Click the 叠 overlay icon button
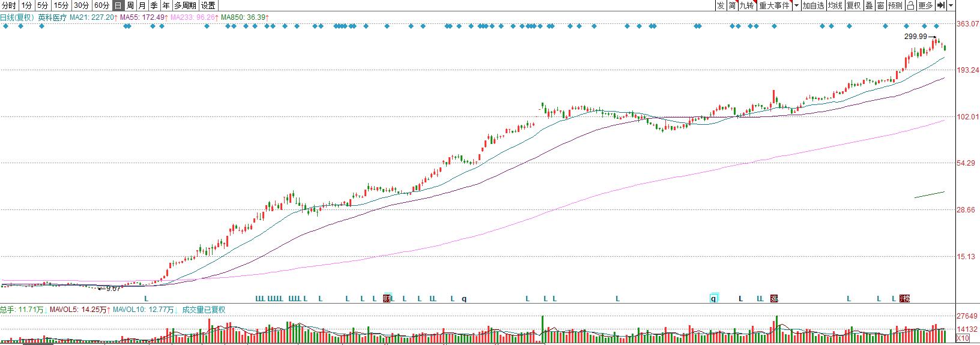The width and height of the screenshot is (980, 345). tap(869, 5)
